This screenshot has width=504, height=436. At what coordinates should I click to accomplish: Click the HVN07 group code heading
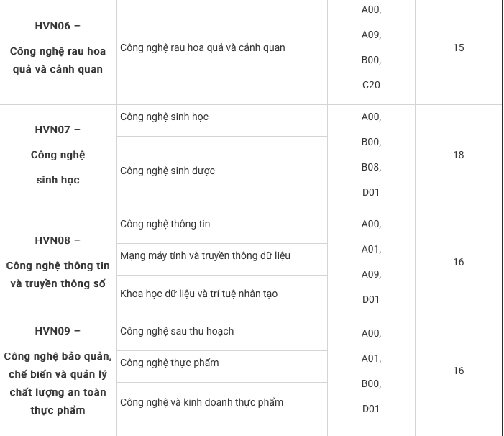pos(58,130)
